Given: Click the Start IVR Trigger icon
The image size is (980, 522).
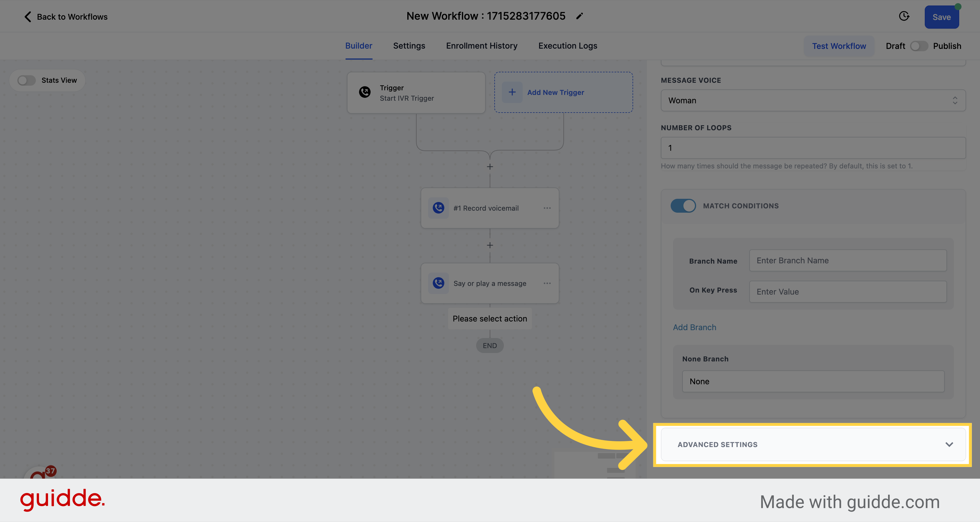Looking at the screenshot, I should tap(364, 92).
